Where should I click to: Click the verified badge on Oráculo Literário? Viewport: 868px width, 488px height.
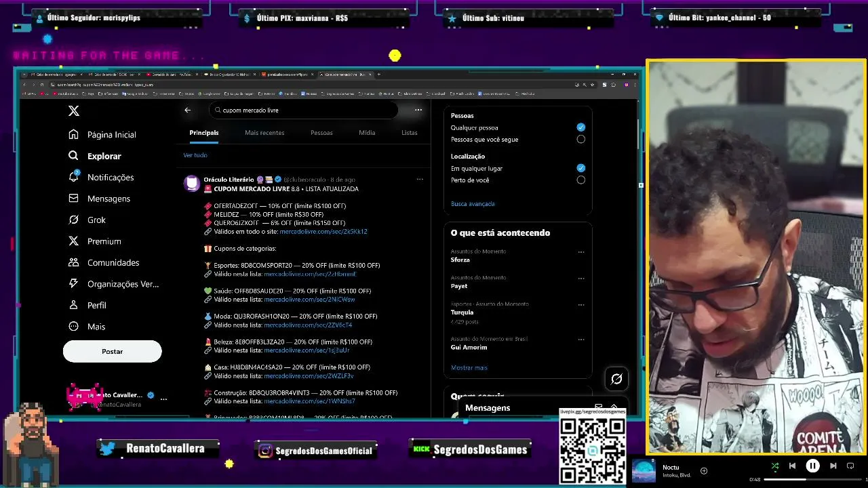point(278,180)
